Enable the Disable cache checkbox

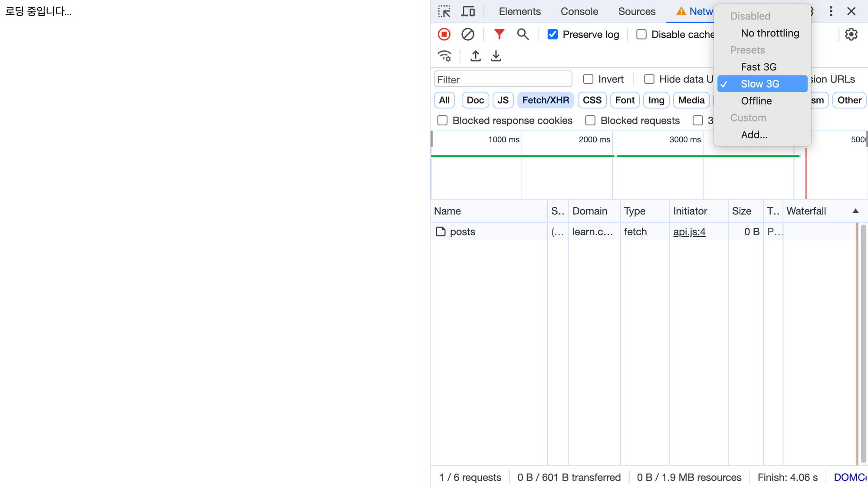click(x=641, y=34)
